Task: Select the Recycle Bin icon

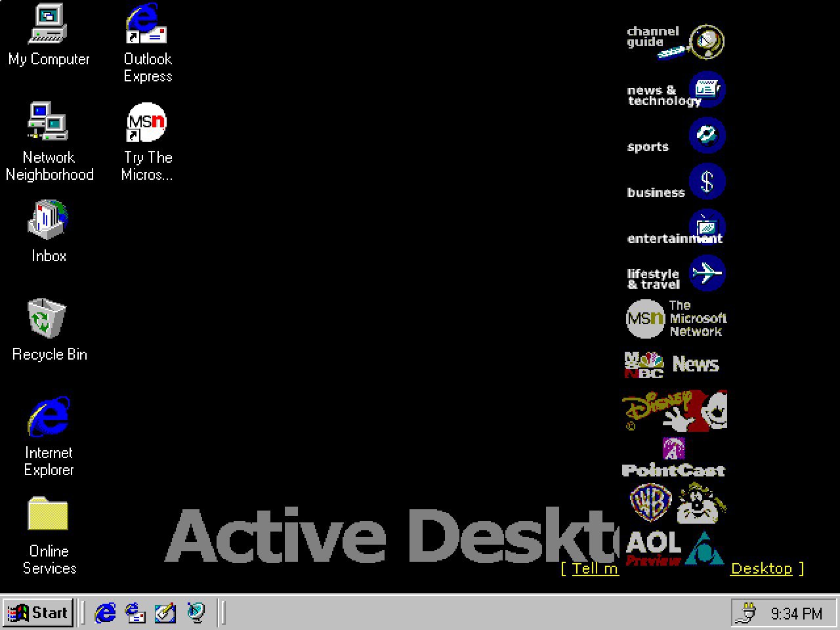Action: click(x=49, y=330)
